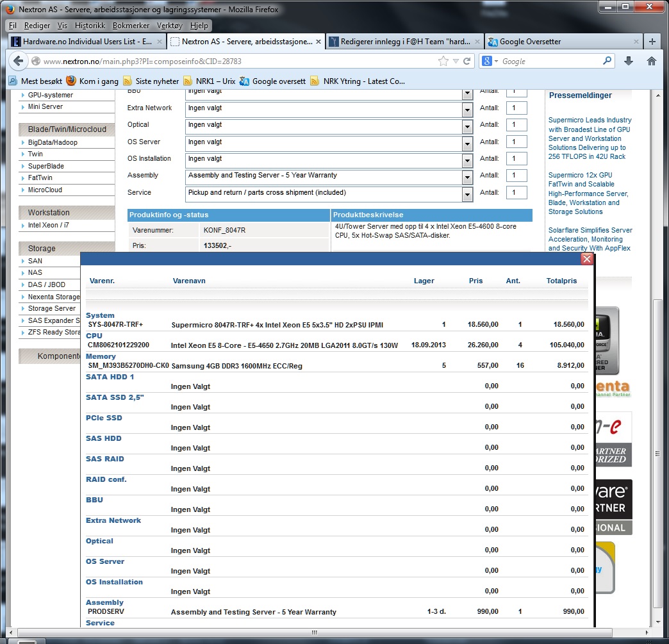Click the scrollbar up arrow
Viewport: 669px width, 644px height.
(657, 95)
